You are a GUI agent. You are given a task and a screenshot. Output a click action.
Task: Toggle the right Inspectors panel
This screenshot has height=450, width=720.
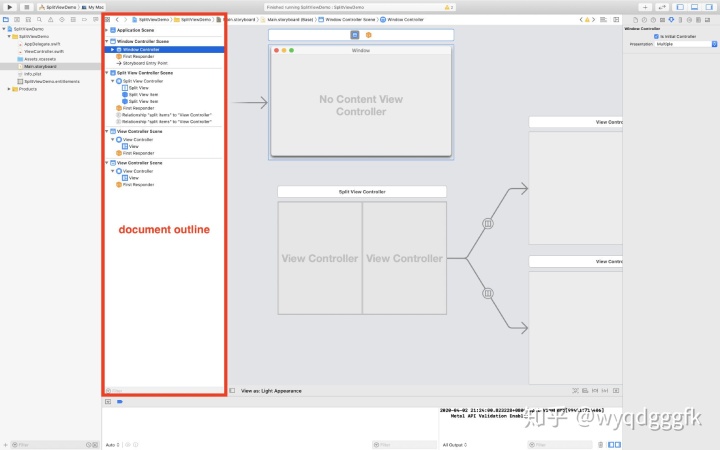[709, 7]
